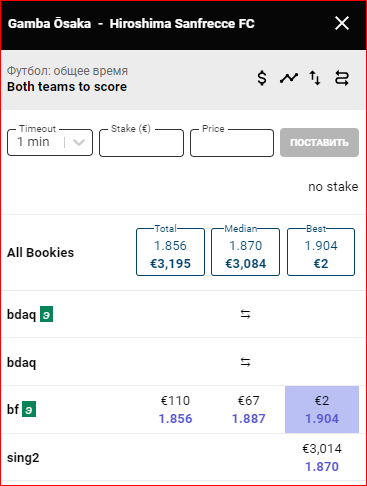Click swap icon in first bdaq row
Image resolution: width=367 pixels, height=486 pixels.
click(245, 314)
